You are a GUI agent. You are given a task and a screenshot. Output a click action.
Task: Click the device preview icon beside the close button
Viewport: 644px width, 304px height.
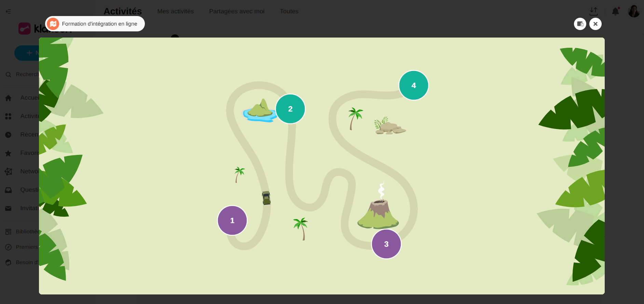click(580, 24)
